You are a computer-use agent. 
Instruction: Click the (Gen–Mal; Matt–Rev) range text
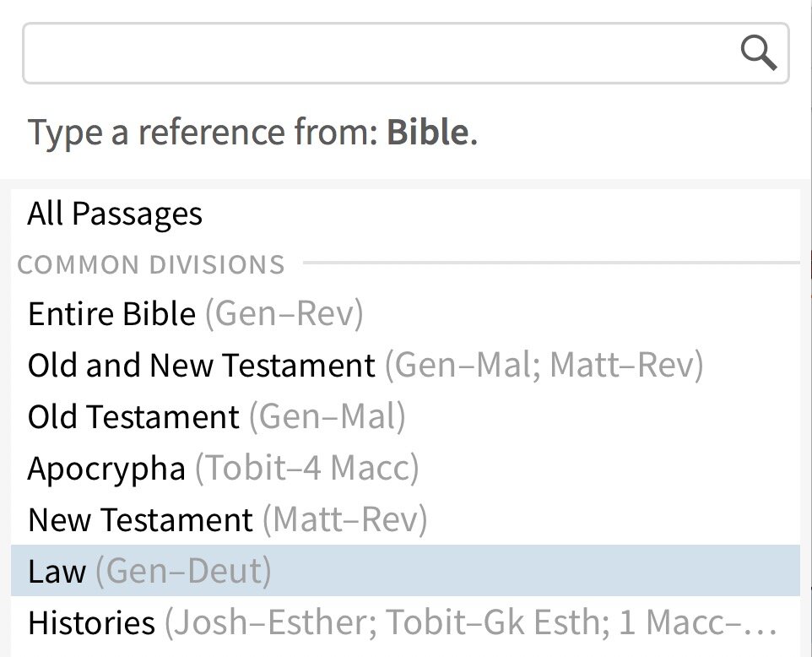pos(544,366)
